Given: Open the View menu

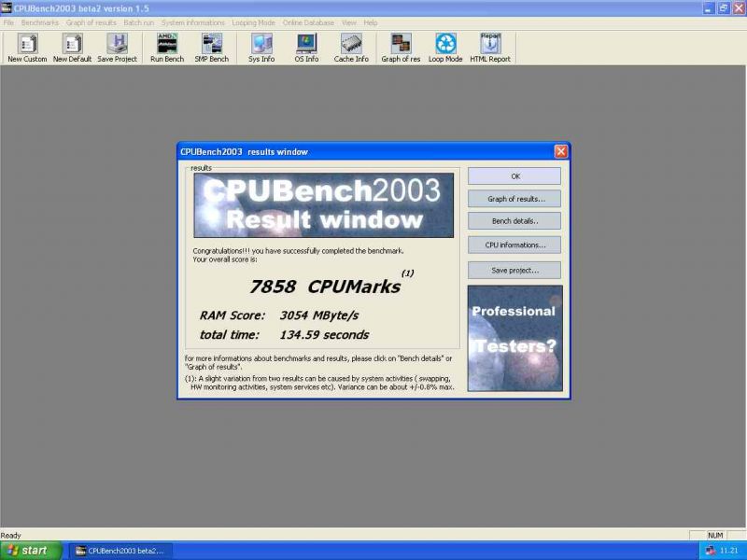Looking at the screenshot, I should coord(348,22).
